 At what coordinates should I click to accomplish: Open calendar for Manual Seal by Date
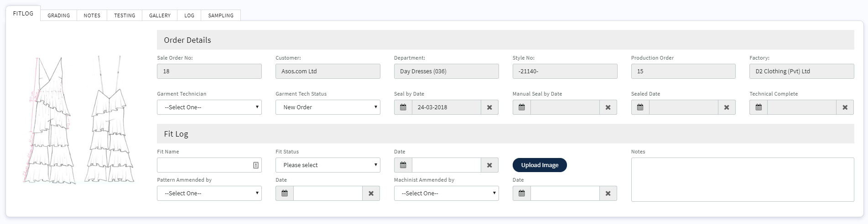click(522, 107)
